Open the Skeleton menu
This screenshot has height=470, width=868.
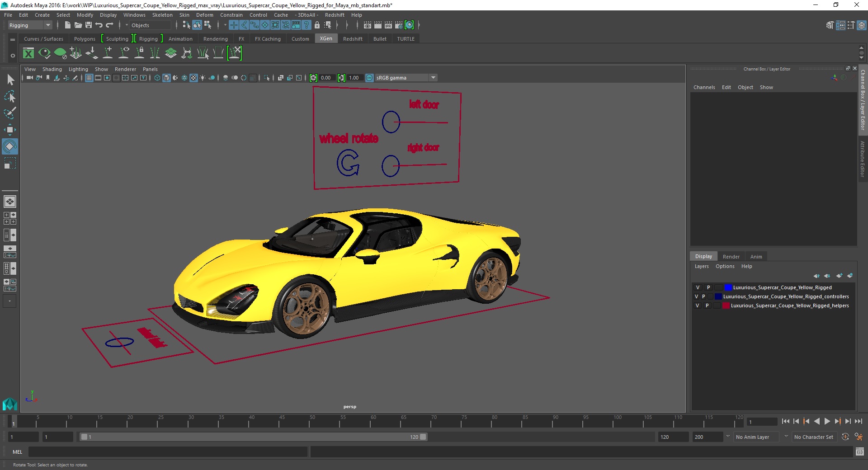pyautogui.click(x=162, y=15)
